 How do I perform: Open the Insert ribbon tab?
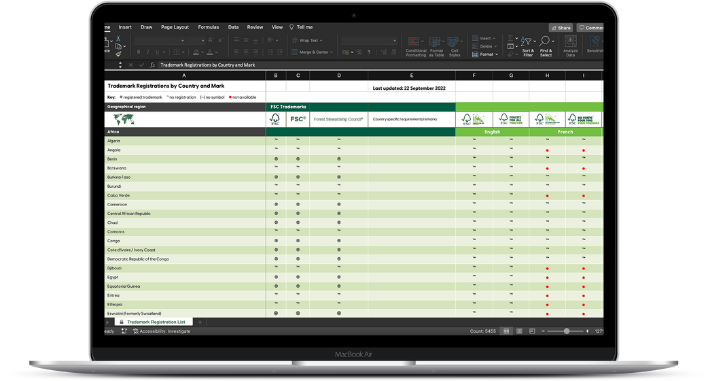(x=125, y=27)
